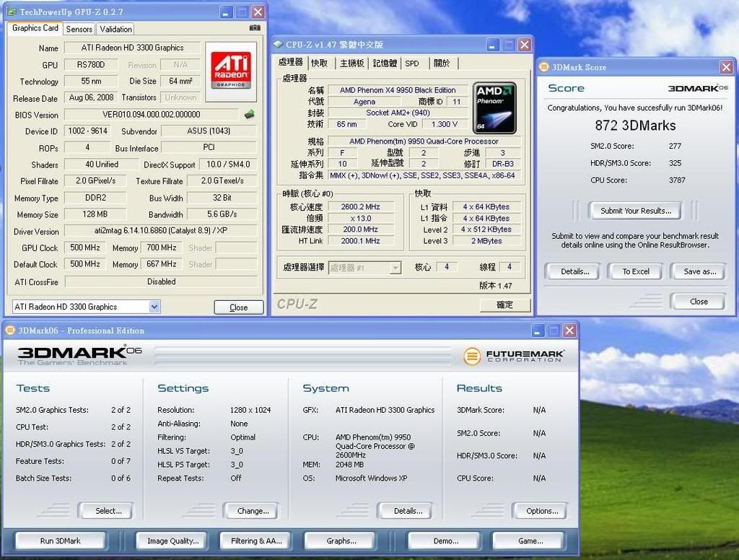Click the 指令集 instruction set field in CPU-Z
Viewport: 739px width, 560px height.
point(424,175)
